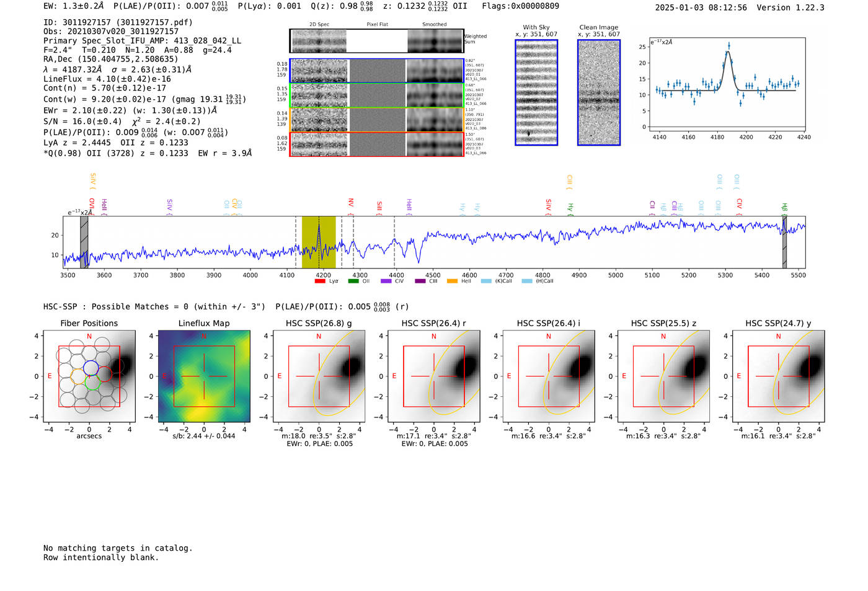Click the hatched gray band near 3550
Image resolution: width=868 pixels, height=591 pixels.
coord(84,242)
